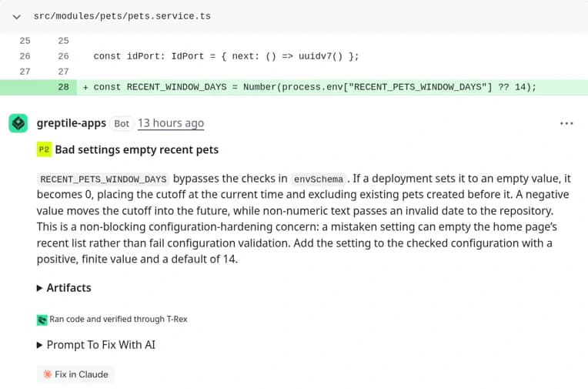This screenshot has width=588, height=389.
Task: Expand Prompt To Fix With AI
Action: pyautogui.click(x=96, y=344)
